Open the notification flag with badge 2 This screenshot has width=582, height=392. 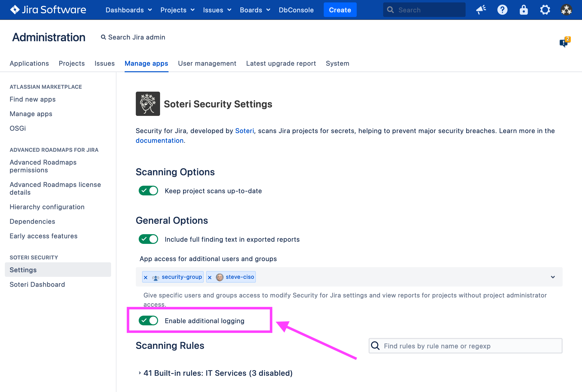(x=564, y=42)
